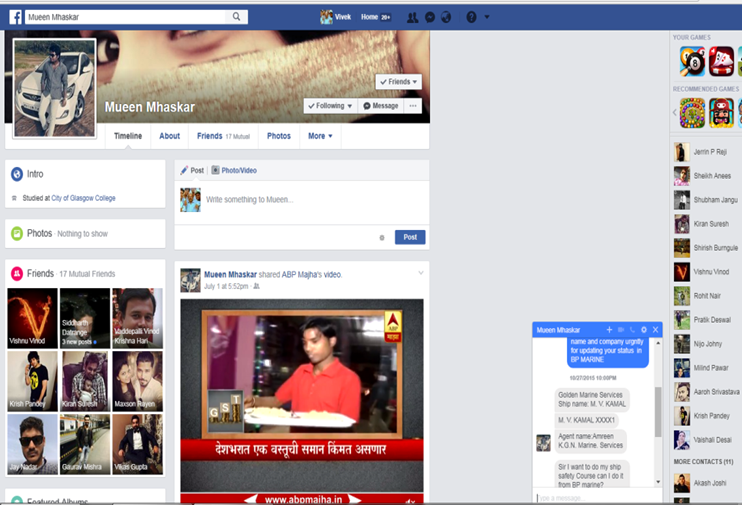Open City of Glasgow College link
This screenshot has height=505, width=742.
click(x=83, y=198)
